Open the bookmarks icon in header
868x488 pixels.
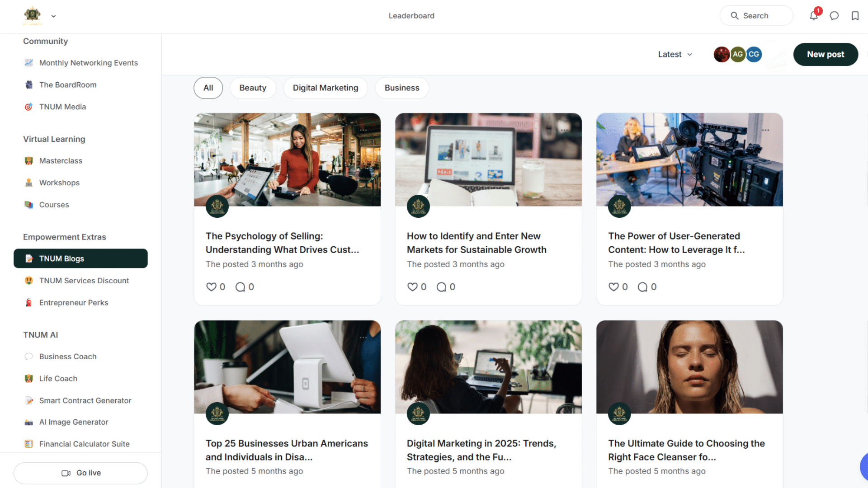tap(855, 16)
